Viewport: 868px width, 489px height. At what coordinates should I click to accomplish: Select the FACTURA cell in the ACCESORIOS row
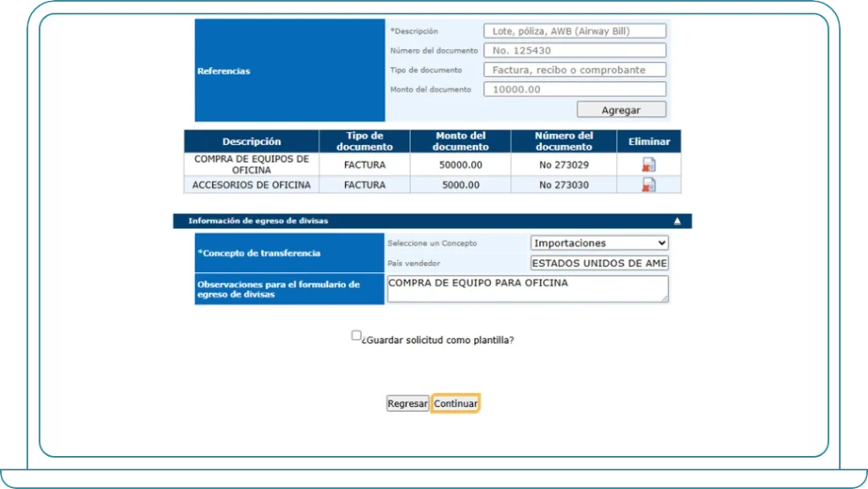click(x=365, y=185)
